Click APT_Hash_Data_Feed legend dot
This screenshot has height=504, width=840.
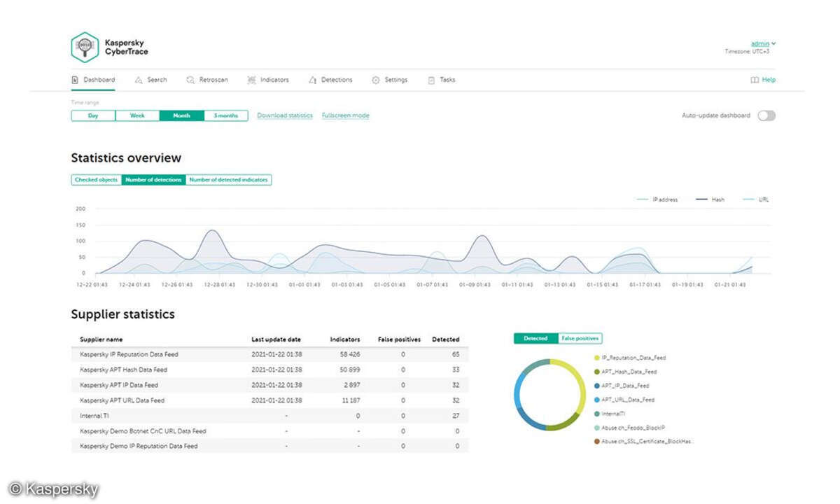[x=597, y=372]
